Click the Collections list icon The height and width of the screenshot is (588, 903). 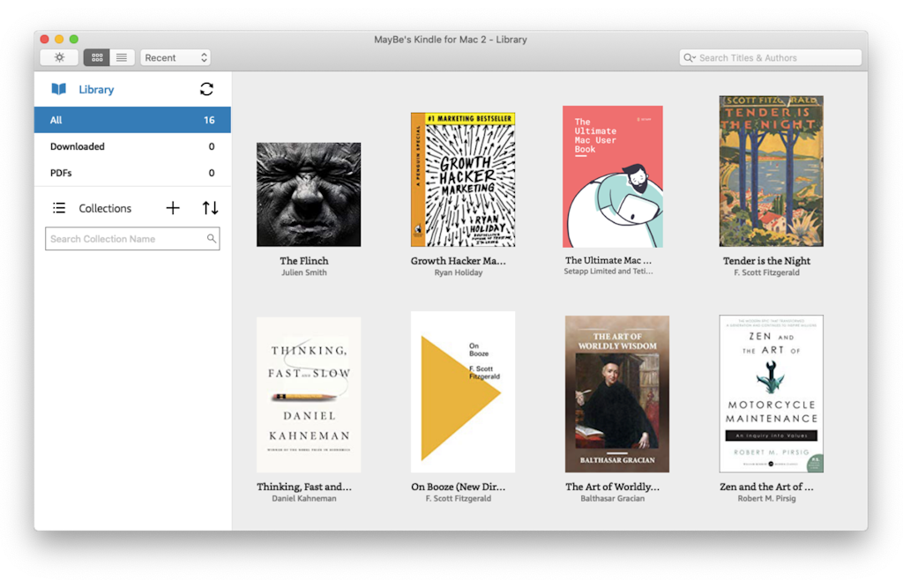point(58,207)
